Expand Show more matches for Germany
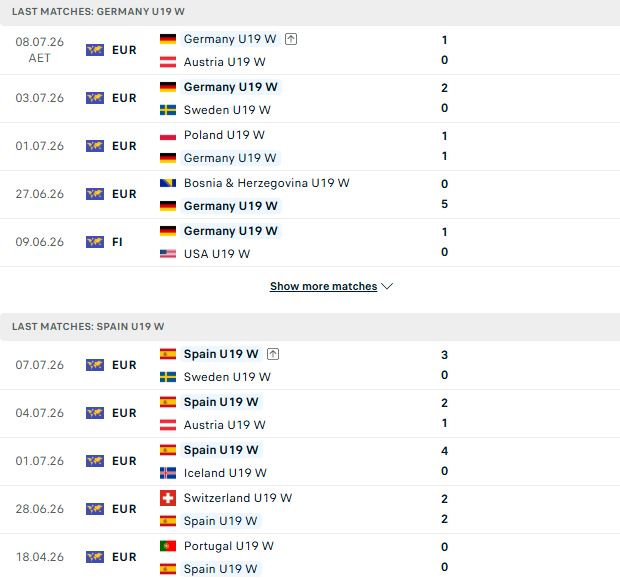Viewport: 620px width, 579px height. point(323,286)
